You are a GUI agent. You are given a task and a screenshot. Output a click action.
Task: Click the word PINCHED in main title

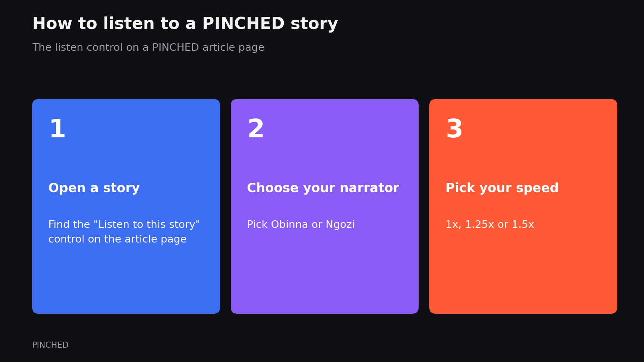[243, 24]
